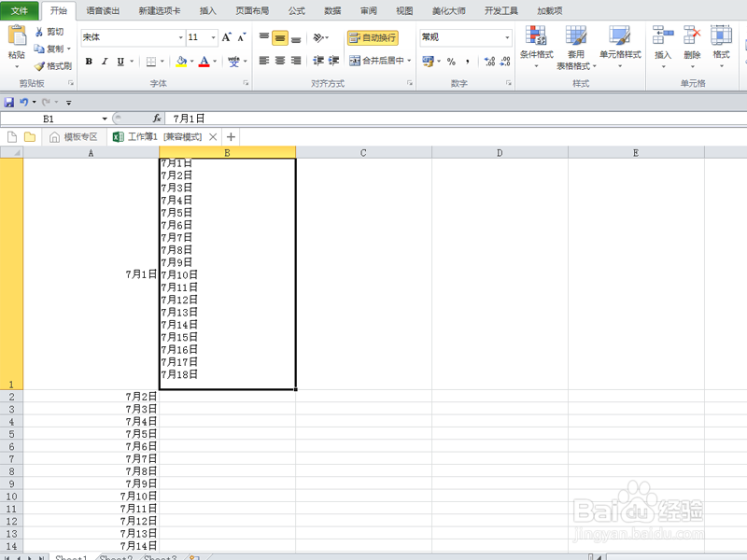Apply percent style format
Viewport: 747px width, 560px height.
(x=451, y=61)
